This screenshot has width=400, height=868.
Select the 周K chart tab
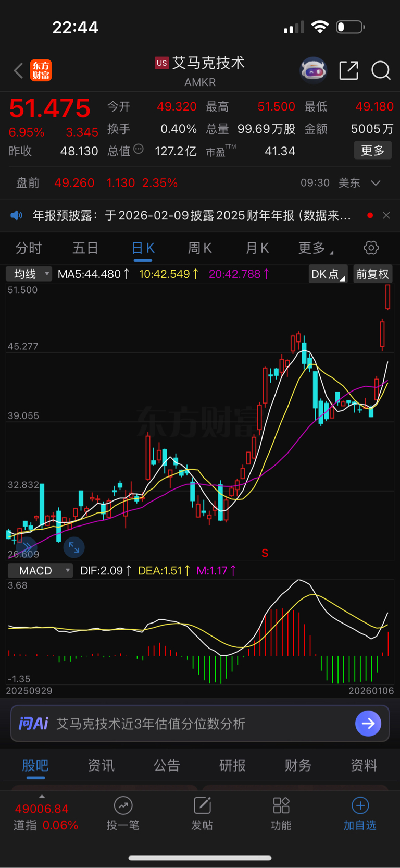click(x=199, y=248)
